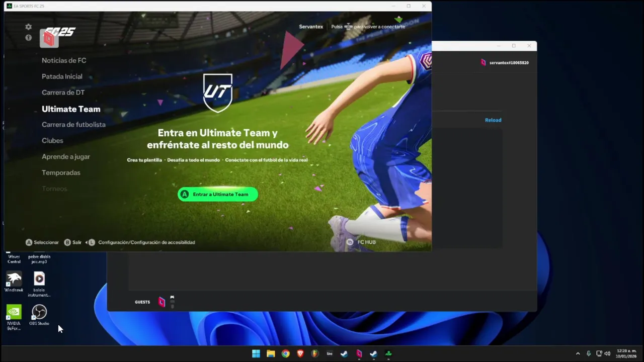
Task: Launch Google Chrome from the taskbar
Action: pyautogui.click(x=285, y=353)
